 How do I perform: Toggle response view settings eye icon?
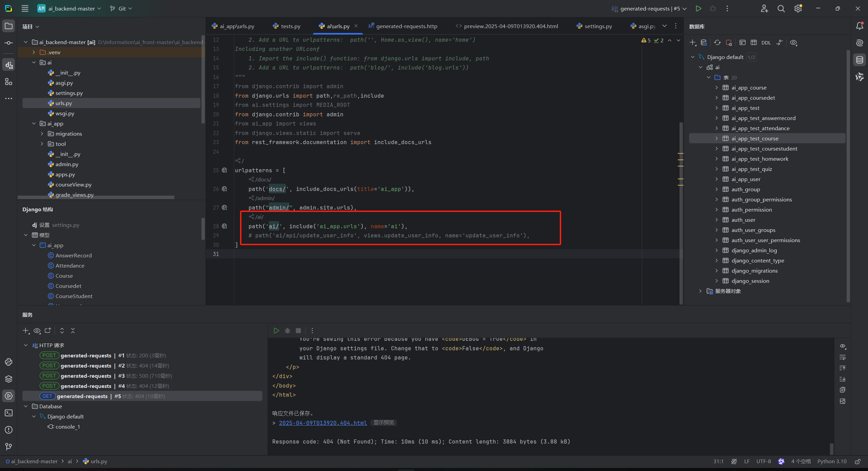coord(843,346)
